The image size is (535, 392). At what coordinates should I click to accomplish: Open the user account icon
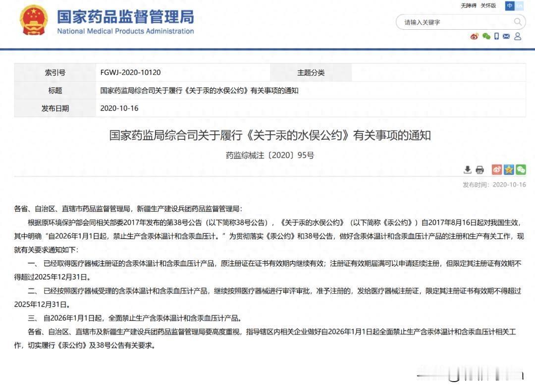[518, 36]
